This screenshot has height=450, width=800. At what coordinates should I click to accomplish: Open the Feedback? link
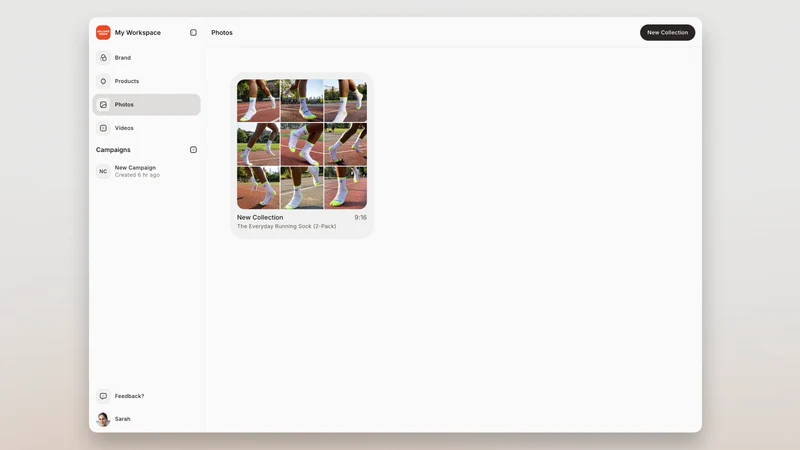(129, 396)
